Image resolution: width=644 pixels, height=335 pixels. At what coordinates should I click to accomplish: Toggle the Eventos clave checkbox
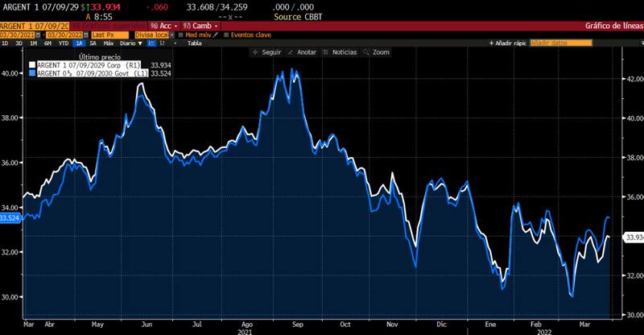[226, 35]
